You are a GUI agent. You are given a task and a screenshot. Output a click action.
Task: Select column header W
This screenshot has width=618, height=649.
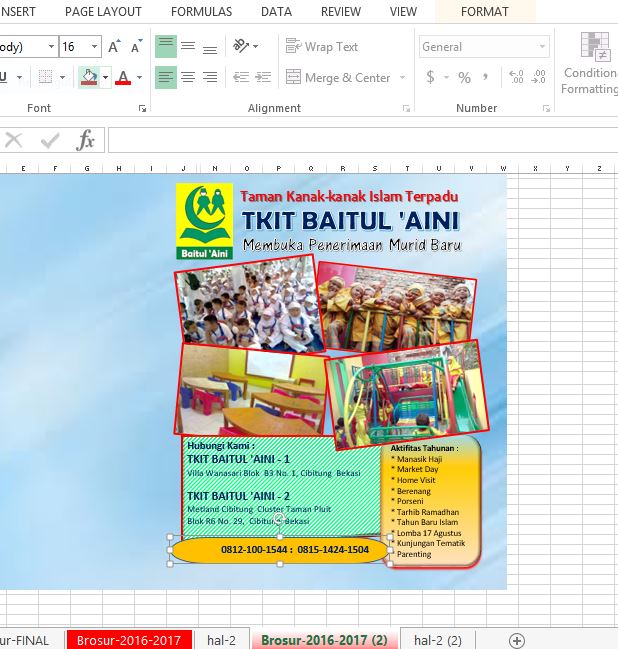503,168
